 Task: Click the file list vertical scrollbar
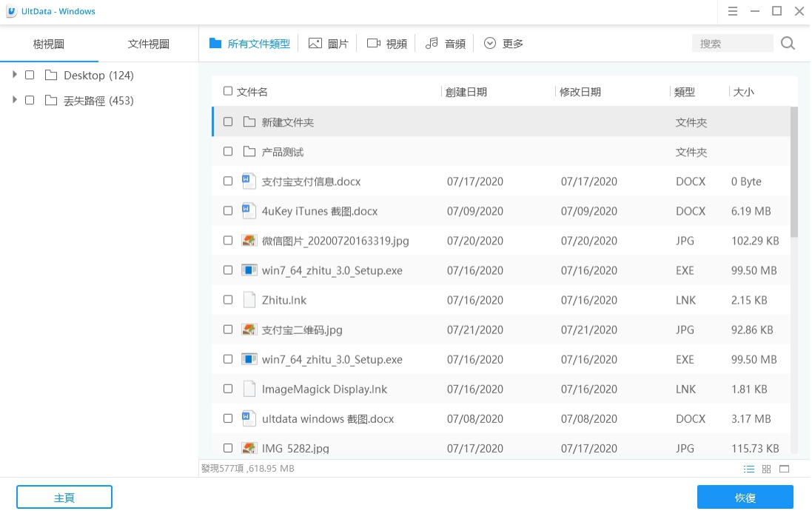click(794, 171)
